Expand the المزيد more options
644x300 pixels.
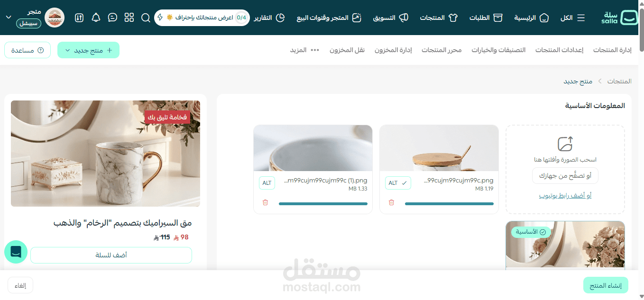(x=305, y=50)
